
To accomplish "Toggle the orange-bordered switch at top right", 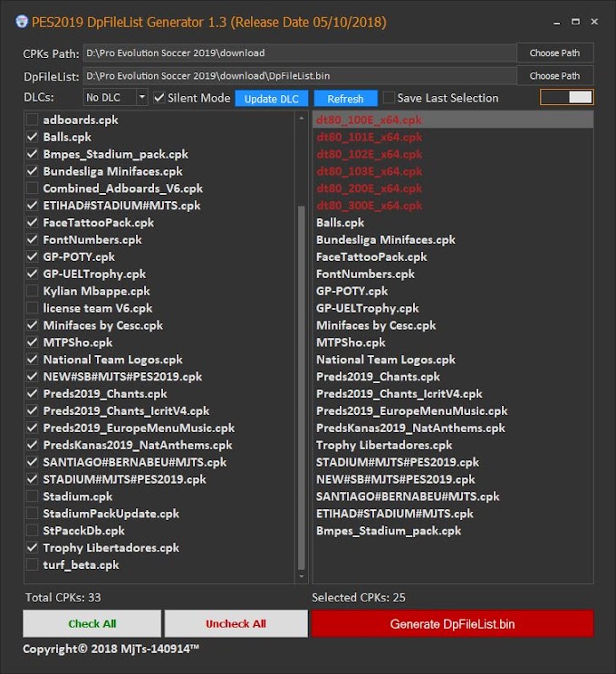I will [x=567, y=97].
